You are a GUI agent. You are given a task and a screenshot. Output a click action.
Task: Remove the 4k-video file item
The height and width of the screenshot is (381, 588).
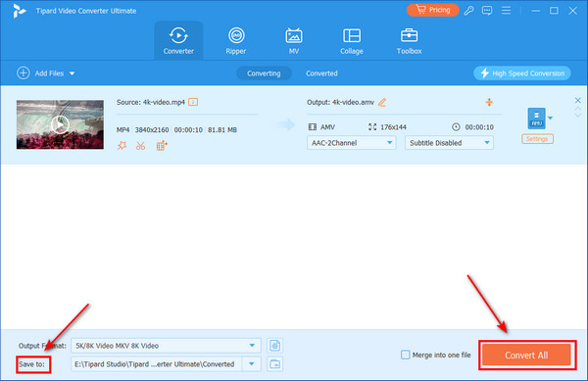coord(578,100)
